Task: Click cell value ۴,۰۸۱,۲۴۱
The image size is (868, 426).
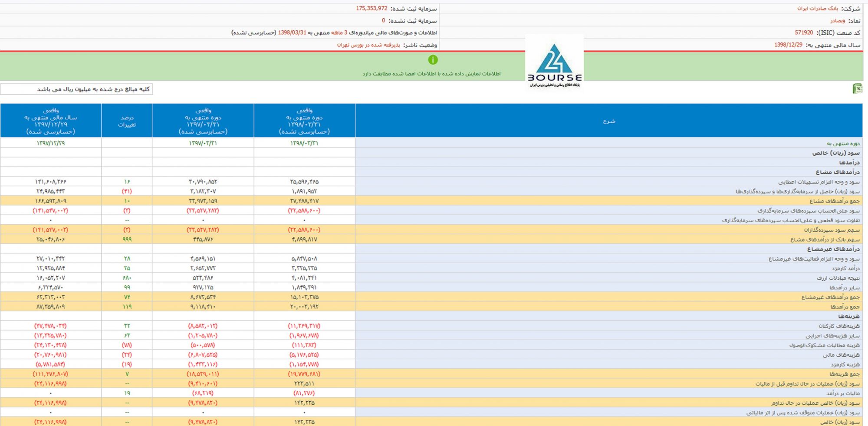Action: (304, 278)
